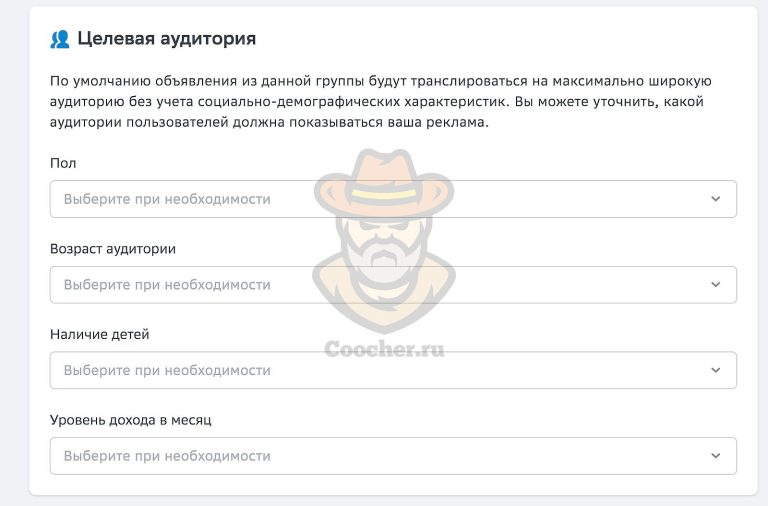The height and width of the screenshot is (506, 768).
Task: Click the Наличие детей label
Action: 99,335
